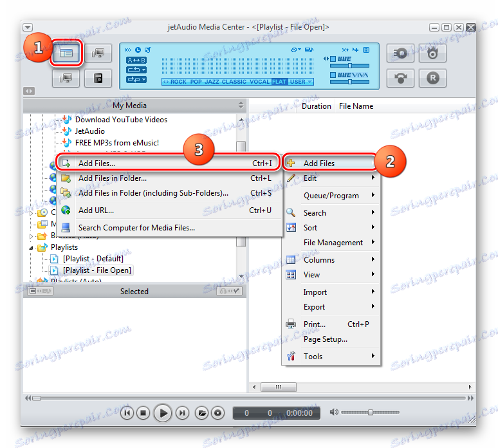Select the JAZZ equalizer preset
The image size is (498, 448).
(212, 82)
